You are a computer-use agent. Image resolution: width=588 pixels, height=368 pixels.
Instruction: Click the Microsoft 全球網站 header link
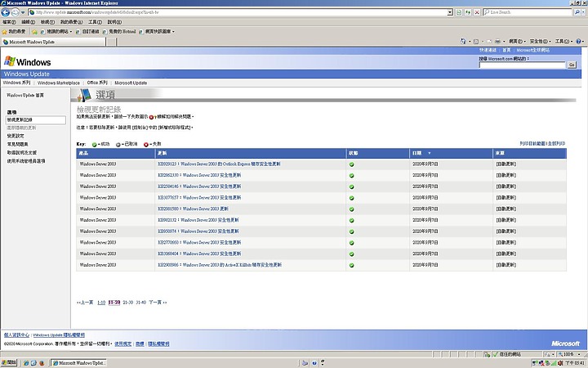(x=532, y=50)
